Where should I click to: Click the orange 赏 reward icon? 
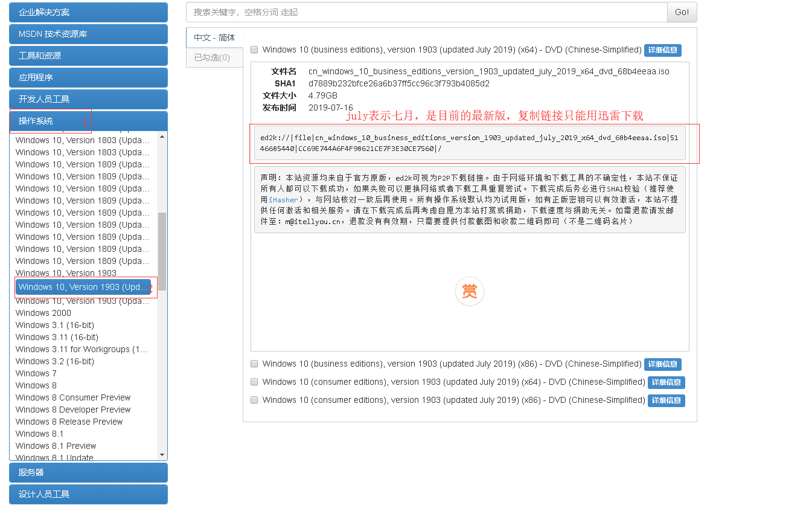469,292
